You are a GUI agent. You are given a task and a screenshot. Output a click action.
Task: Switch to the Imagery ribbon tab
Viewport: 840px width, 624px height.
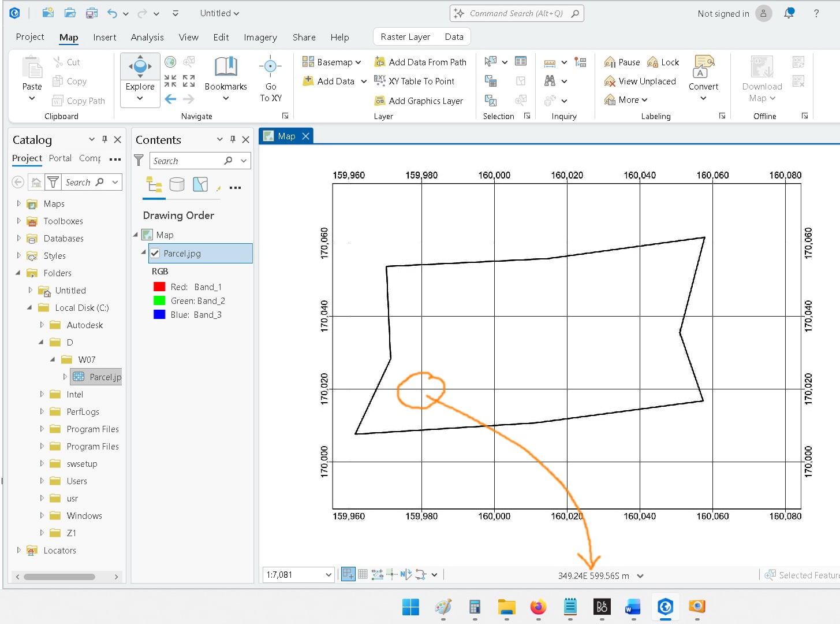[x=260, y=38]
